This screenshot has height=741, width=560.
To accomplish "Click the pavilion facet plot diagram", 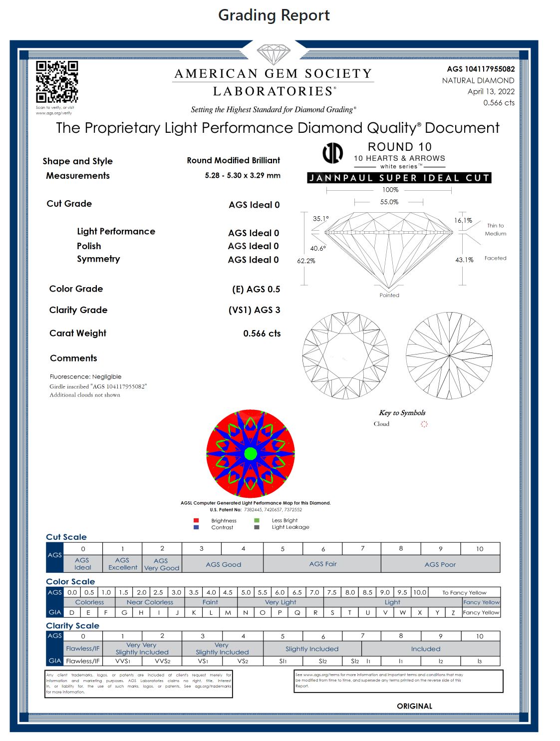I will (x=449, y=356).
